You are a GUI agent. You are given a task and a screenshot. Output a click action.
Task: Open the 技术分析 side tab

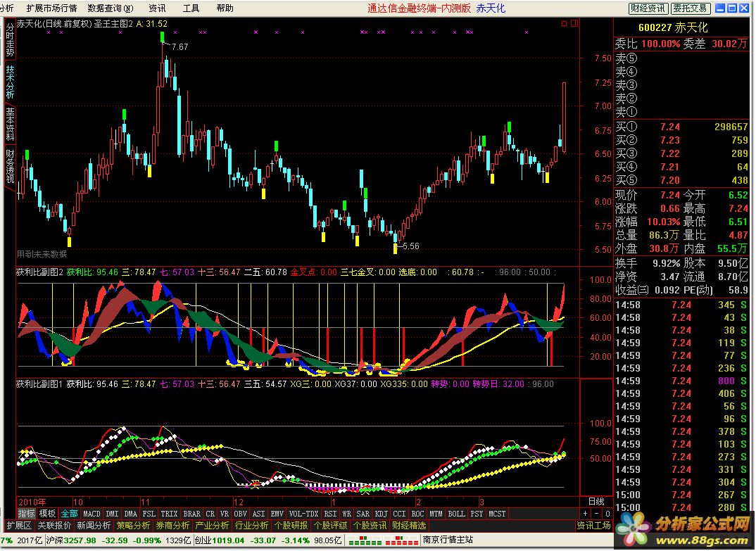click(x=10, y=82)
